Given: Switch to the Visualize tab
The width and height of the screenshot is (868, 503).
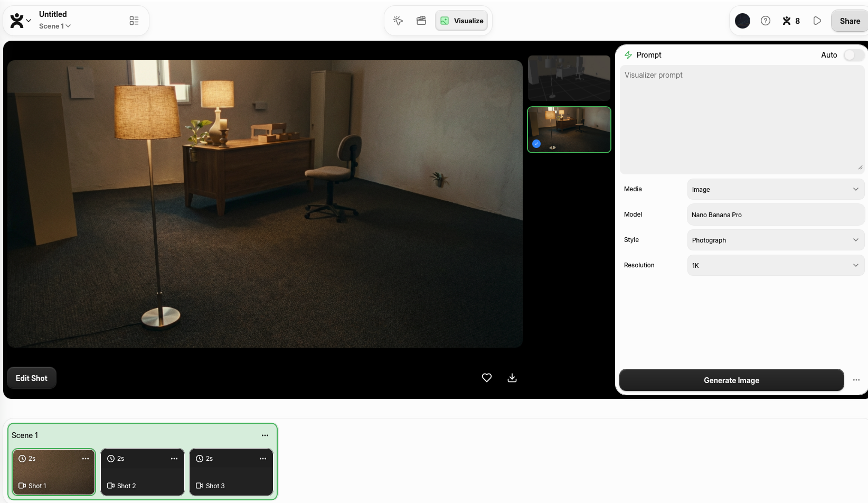Looking at the screenshot, I should click(x=461, y=21).
